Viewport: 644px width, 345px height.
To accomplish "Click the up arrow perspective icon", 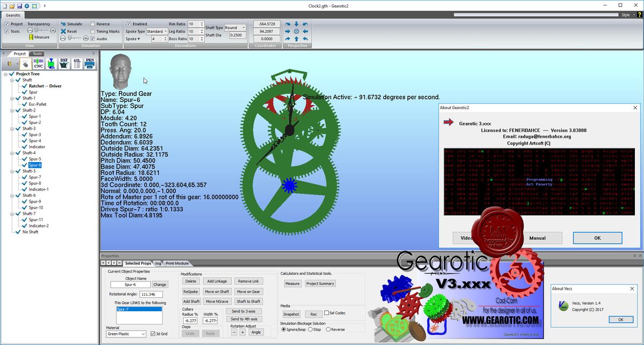I will (x=296, y=39).
